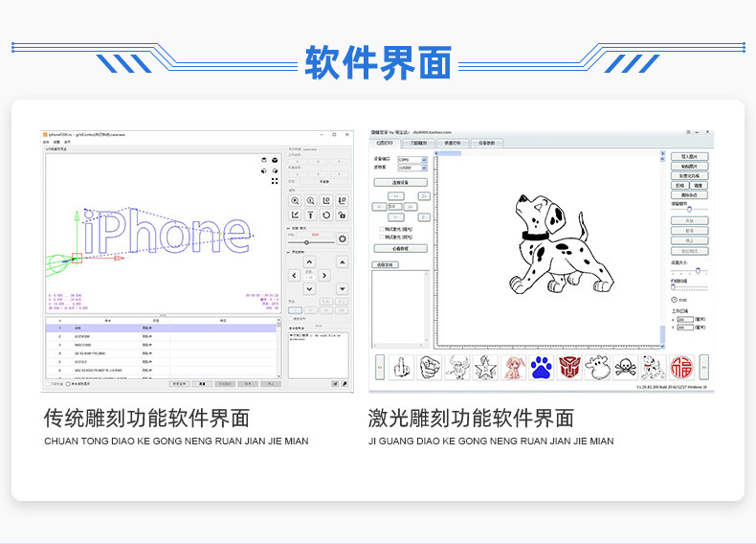Switch to fourth tab in laser engraving window
756x544 pixels.
pyautogui.click(x=486, y=143)
